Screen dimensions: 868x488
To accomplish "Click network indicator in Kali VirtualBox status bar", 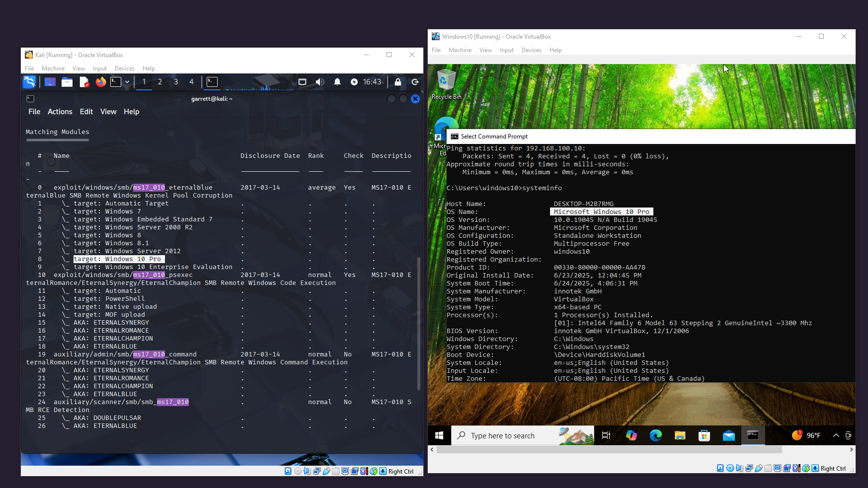I will click(316, 471).
